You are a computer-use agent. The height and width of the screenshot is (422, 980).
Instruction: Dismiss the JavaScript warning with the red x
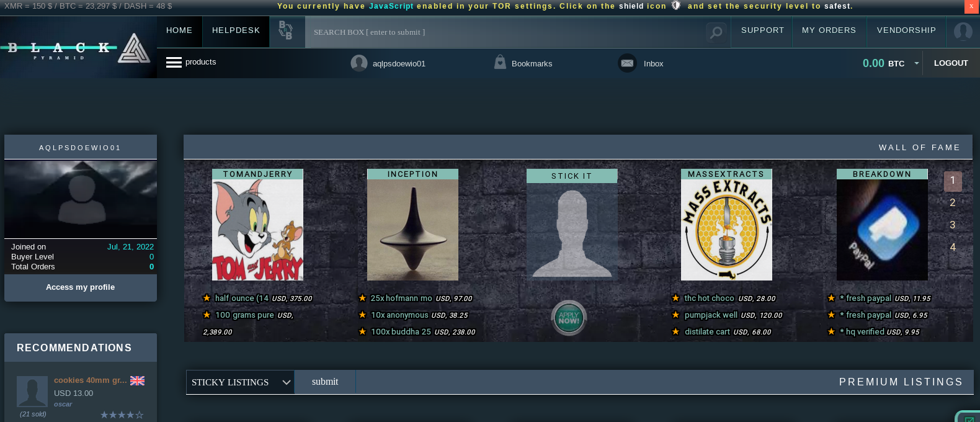(971, 6)
